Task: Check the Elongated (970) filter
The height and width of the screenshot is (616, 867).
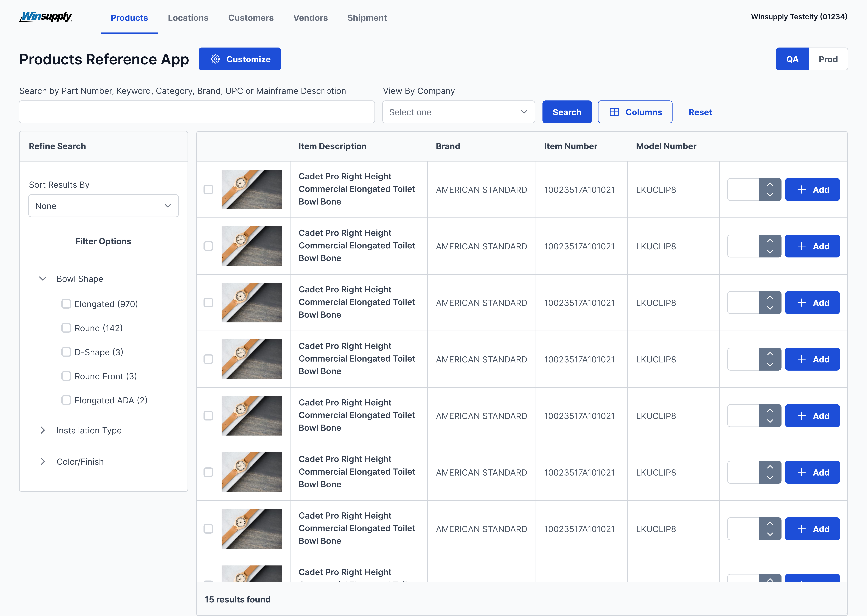Action: pos(66,304)
